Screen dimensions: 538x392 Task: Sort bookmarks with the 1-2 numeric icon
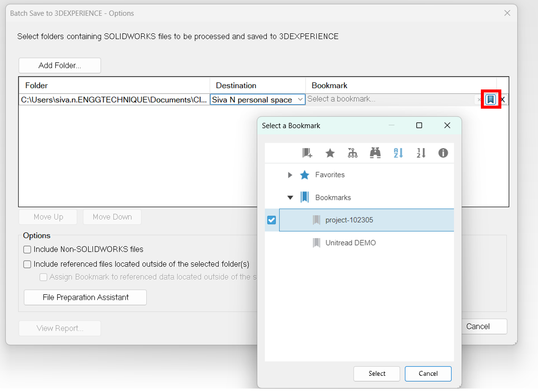[x=421, y=153]
